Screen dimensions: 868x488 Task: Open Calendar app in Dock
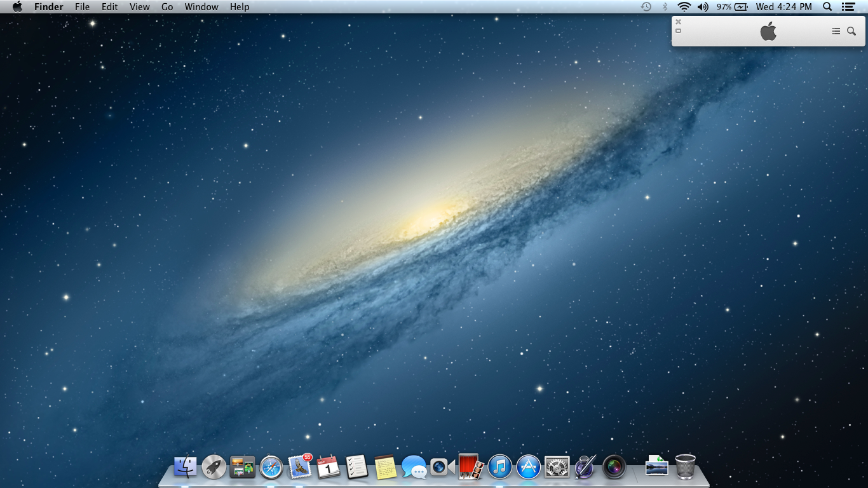point(329,467)
